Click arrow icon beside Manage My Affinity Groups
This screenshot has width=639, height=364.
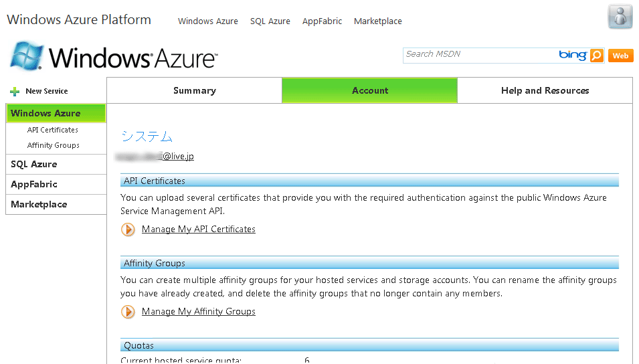(128, 312)
